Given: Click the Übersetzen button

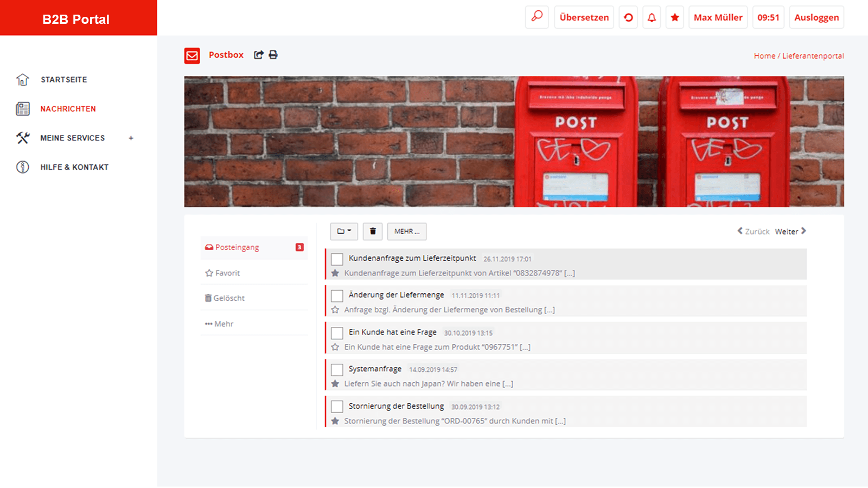Looking at the screenshot, I should pyautogui.click(x=584, y=17).
